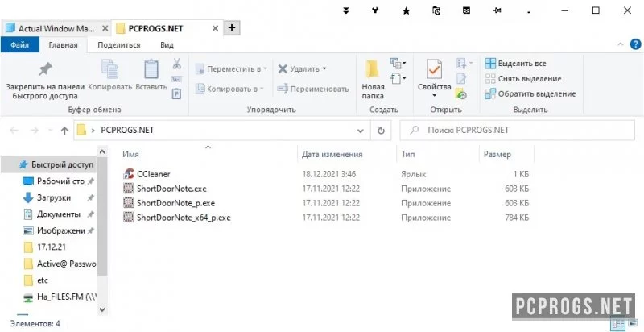644x332 pixels.
Task: Sort by the Размер column header
Action: [x=497, y=155]
